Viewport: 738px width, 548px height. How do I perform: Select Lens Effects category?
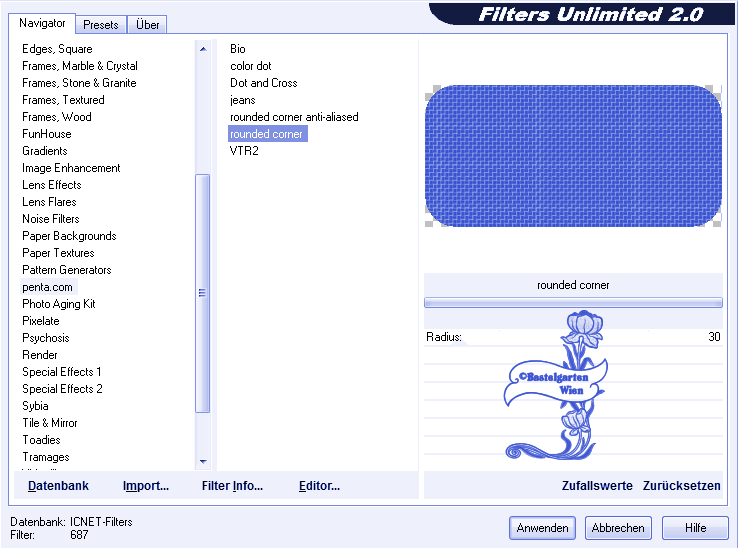(x=52, y=185)
